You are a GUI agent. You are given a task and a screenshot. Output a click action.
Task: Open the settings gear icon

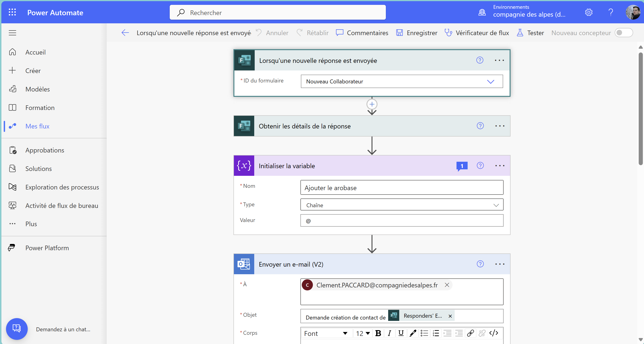click(x=589, y=12)
